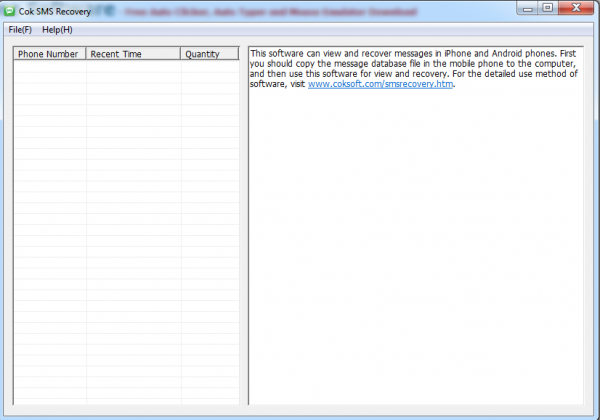Close the Cok SMS Recovery window
The height and width of the screenshot is (420, 600).
[576, 8]
